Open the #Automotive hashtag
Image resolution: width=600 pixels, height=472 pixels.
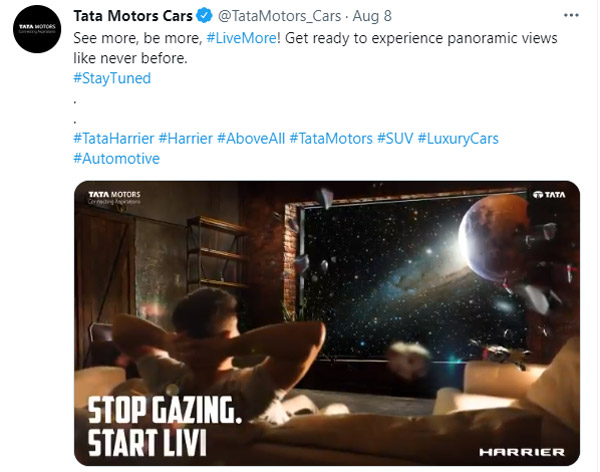click(116, 158)
